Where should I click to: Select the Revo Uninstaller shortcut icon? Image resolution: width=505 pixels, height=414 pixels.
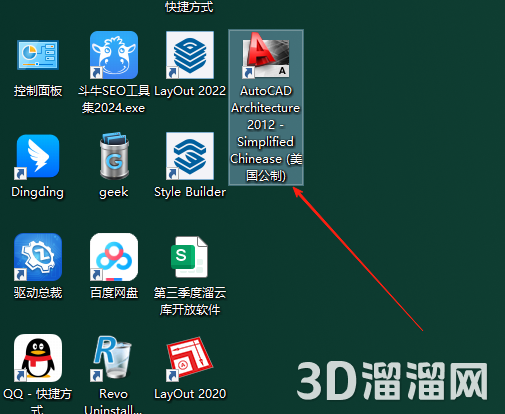tap(112, 358)
